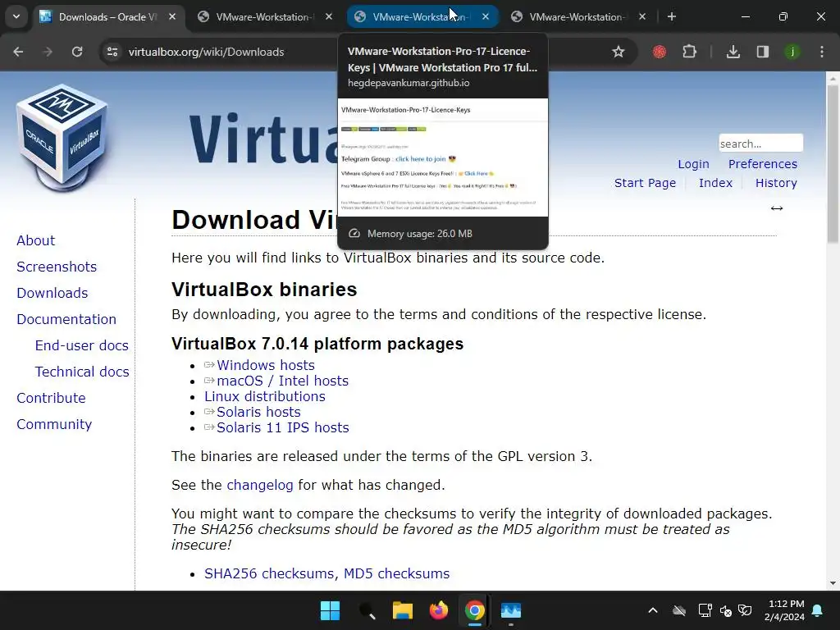
Task: Open the History link
Action: click(776, 183)
